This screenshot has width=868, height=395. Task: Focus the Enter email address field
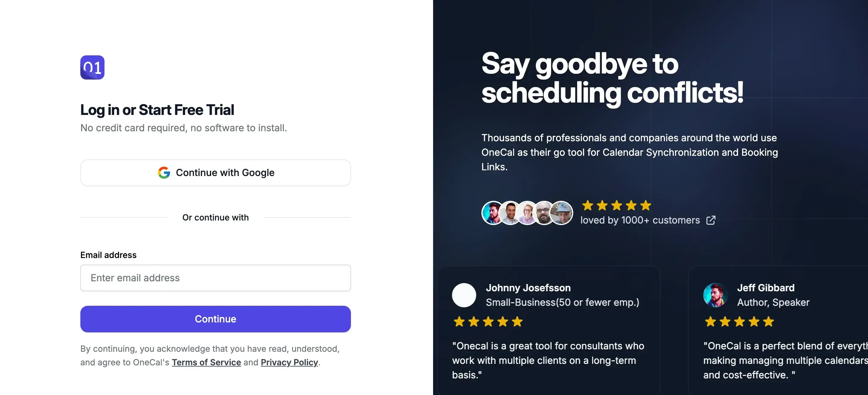[215, 278]
